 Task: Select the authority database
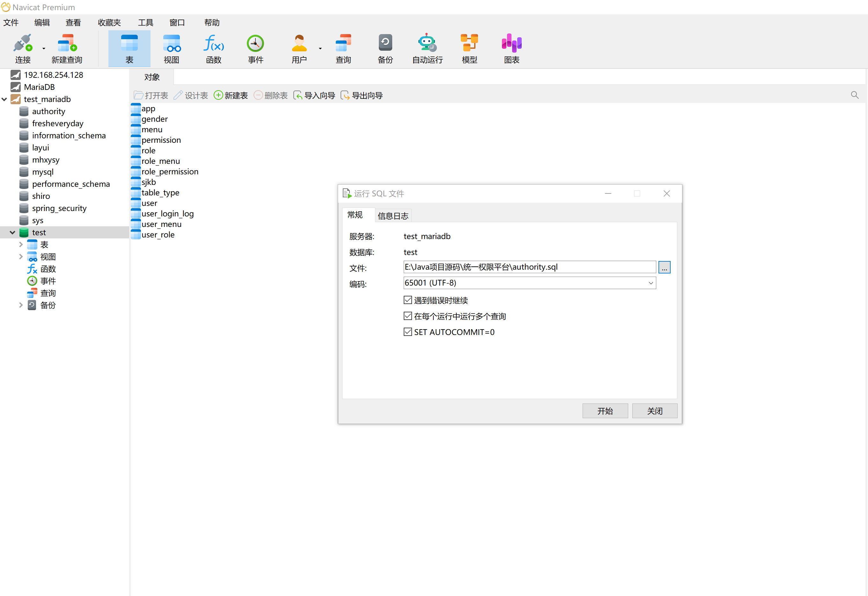(x=48, y=111)
